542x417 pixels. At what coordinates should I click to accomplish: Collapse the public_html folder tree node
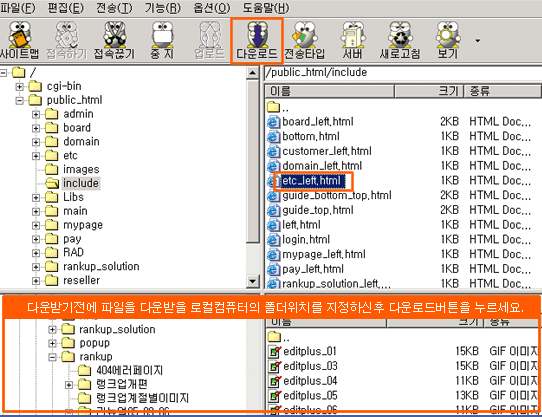(x=19, y=101)
